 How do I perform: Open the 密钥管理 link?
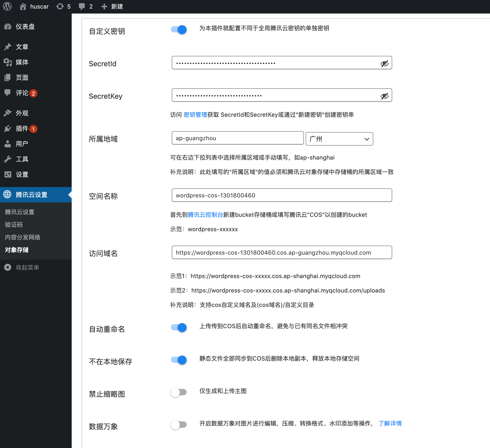(195, 115)
